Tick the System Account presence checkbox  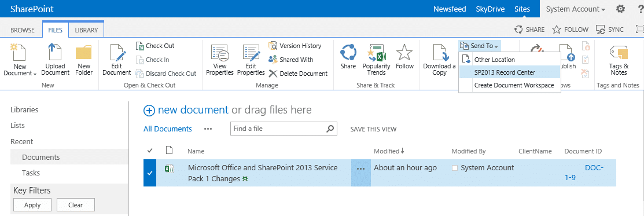pos(454,168)
